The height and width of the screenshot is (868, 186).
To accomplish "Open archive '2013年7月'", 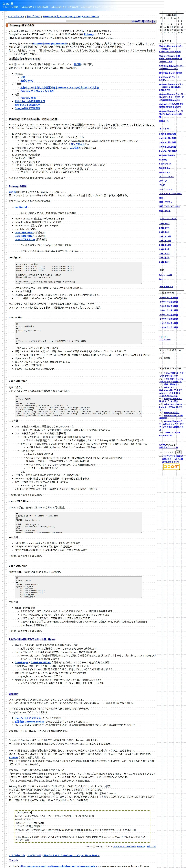I will coord(164,228).
